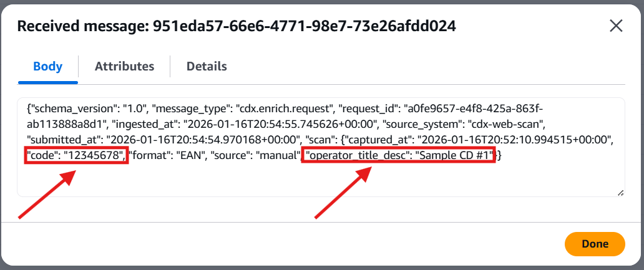Open the Attributes tab
This screenshot has height=270, width=644.
click(124, 66)
